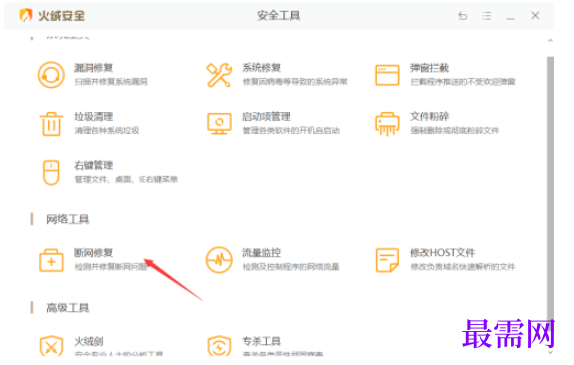This screenshot has width=574, height=365.
Task: Open the 文件粉碎 shredder icon
Action: tap(387, 124)
